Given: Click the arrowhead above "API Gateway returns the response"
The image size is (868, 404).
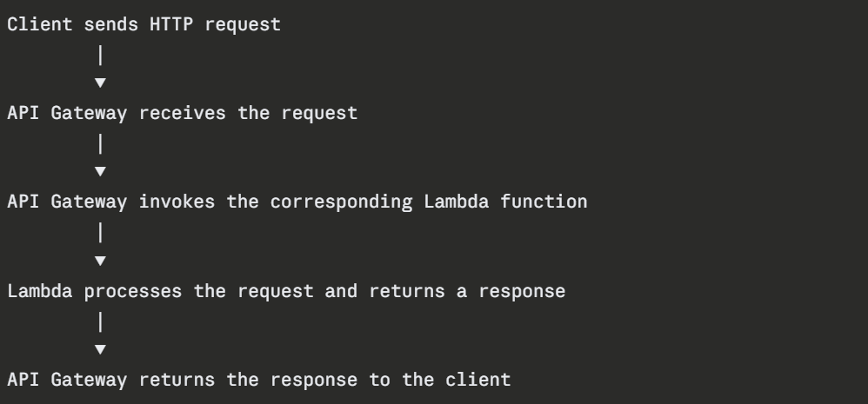Looking at the screenshot, I should click(x=100, y=349).
